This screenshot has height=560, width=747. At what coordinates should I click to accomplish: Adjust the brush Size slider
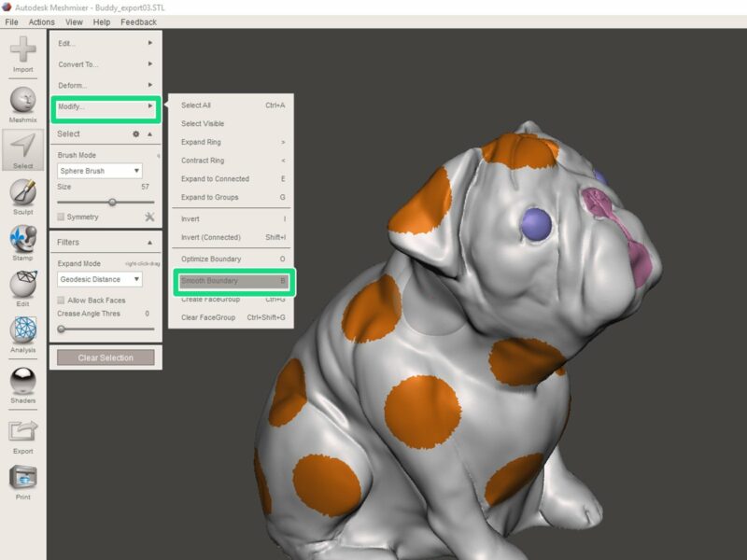pos(112,200)
